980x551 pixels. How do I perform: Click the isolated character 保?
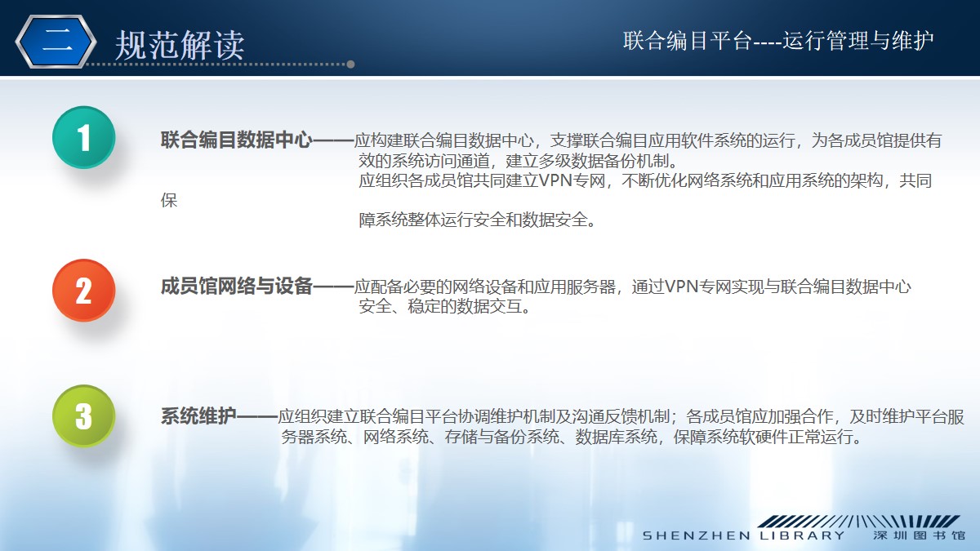coord(169,201)
